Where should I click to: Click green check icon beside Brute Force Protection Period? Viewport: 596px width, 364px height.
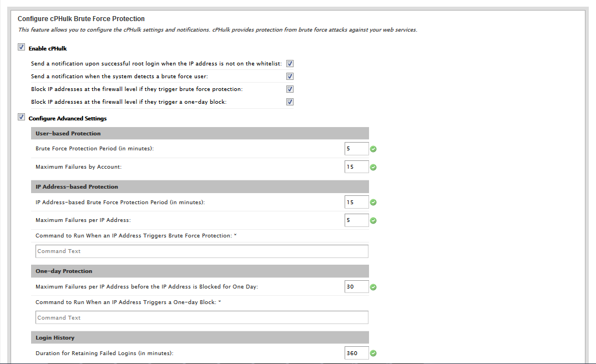click(373, 149)
